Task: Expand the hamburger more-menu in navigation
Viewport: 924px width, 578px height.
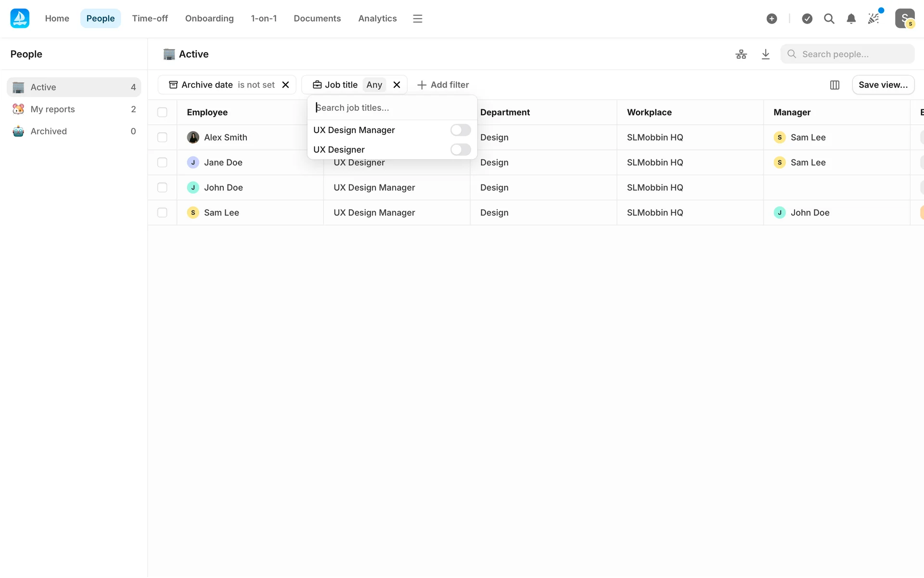Action: pyautogui.click(x=417, y=19)
